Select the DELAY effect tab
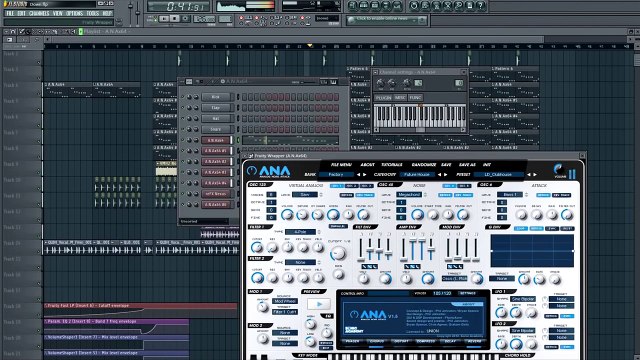 pyautogui.click(x=450, y=341)
